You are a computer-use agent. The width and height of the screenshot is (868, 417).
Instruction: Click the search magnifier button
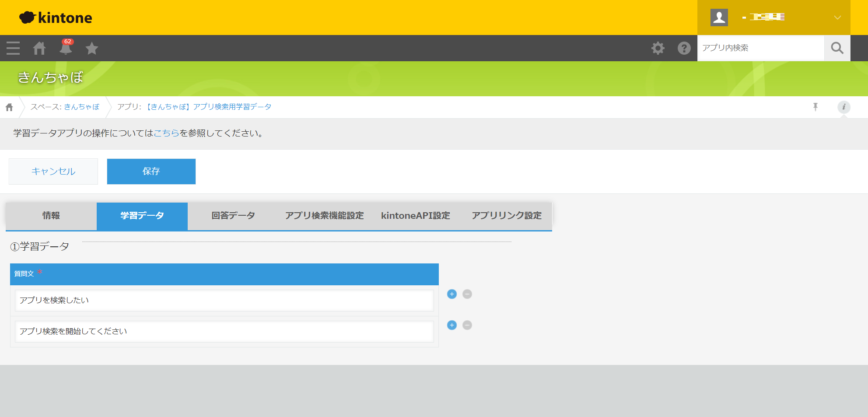837,48
